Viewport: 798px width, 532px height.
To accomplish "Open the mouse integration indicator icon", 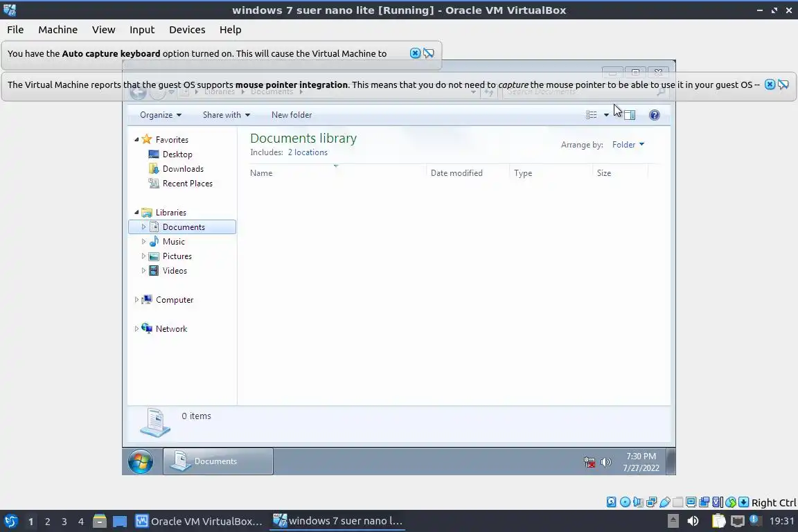I will coord(731,502).
